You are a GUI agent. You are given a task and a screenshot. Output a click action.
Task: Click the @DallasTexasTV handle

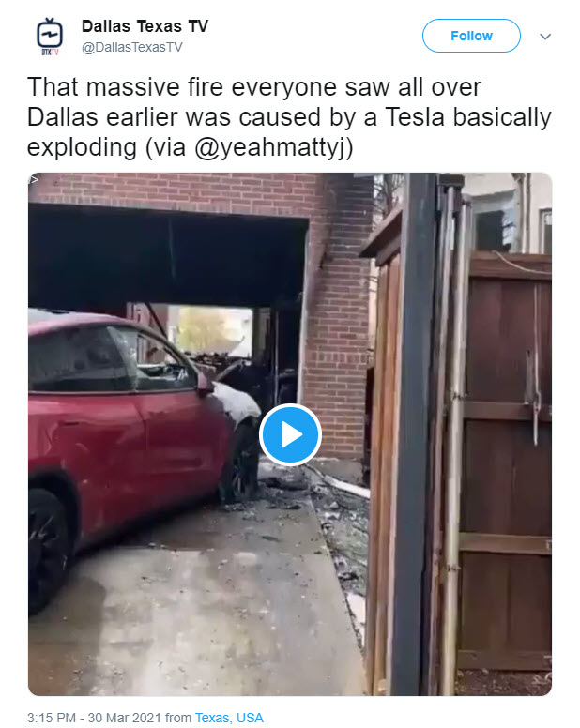(x=132, y=47)
